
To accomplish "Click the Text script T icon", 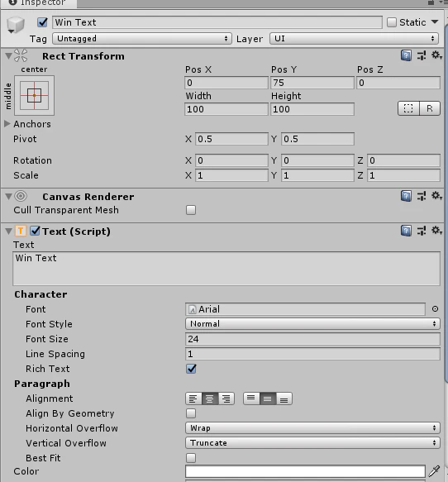I will click(21, 231).
